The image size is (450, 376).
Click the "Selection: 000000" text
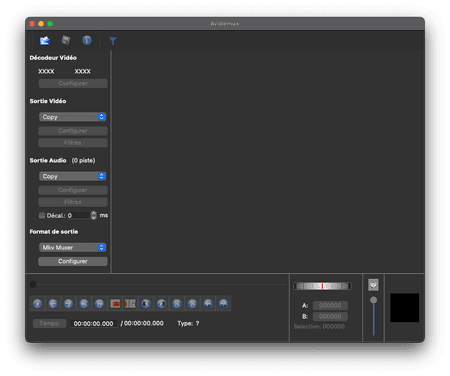[x=319, y=327]
